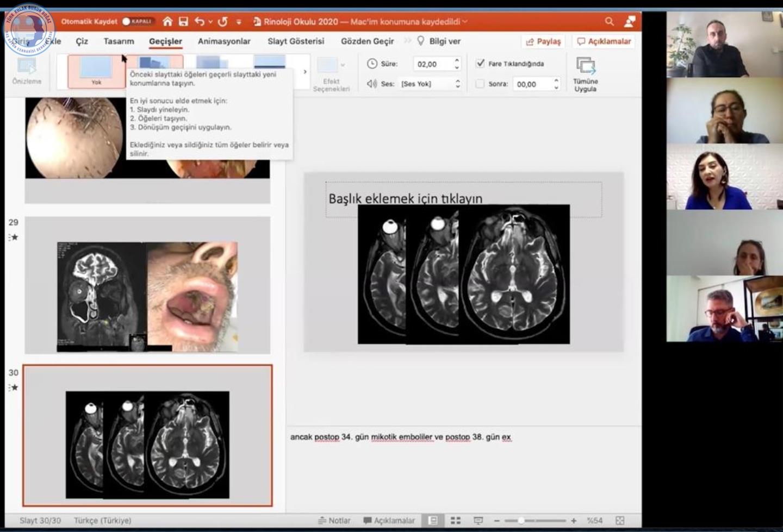This screenshot has width=783, height=532.
Task: Fit slide to window icon
Action: click(x=620, y=520)
